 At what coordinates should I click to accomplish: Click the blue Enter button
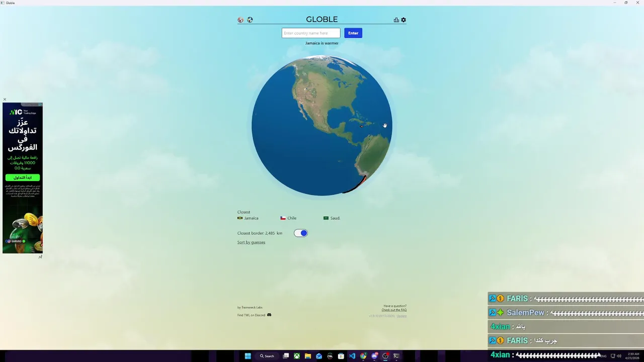coord(353,33)
